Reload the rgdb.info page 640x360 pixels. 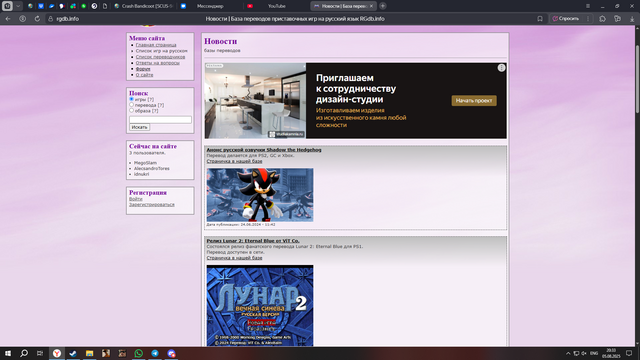37,19
